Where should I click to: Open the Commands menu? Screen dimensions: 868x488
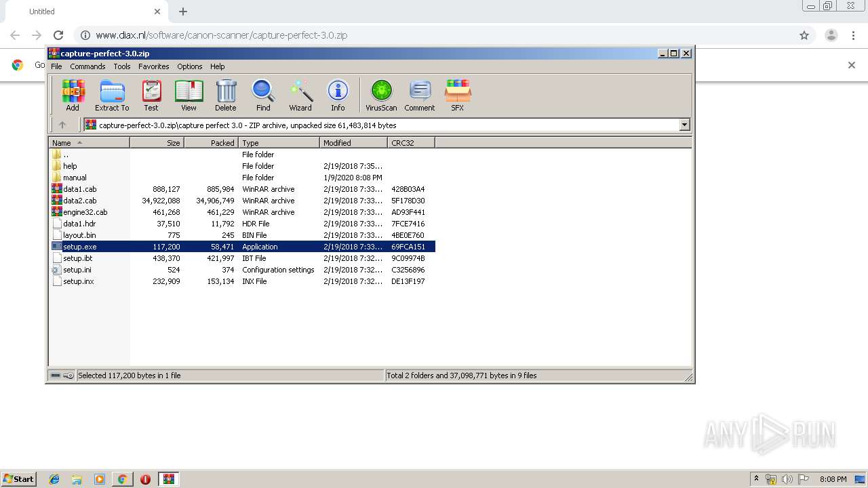tap(87, 66)
